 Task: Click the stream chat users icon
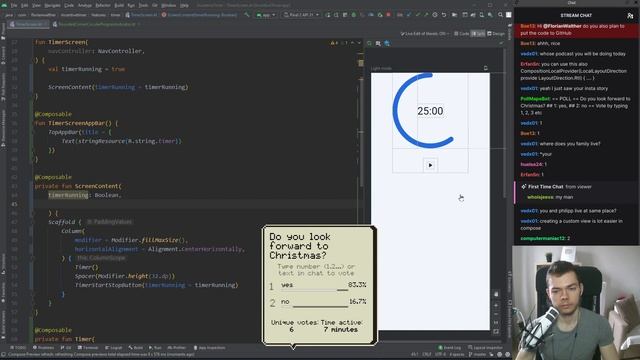(630, 16)
